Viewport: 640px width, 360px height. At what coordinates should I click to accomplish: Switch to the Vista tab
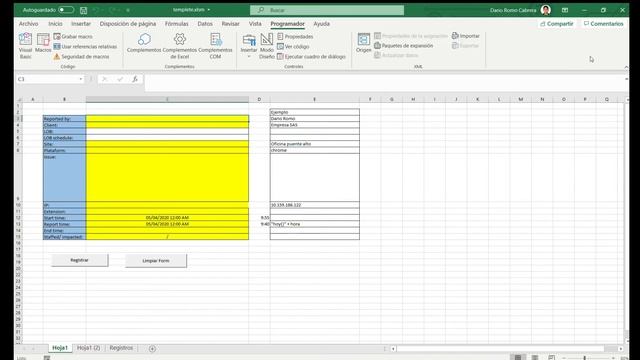point(255,24)
